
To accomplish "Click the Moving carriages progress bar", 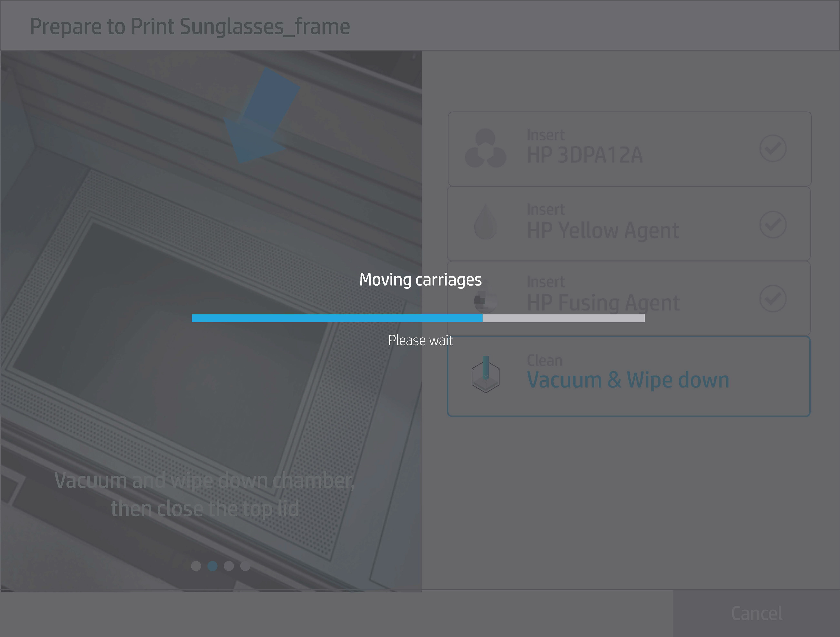I will coord(418,318).
